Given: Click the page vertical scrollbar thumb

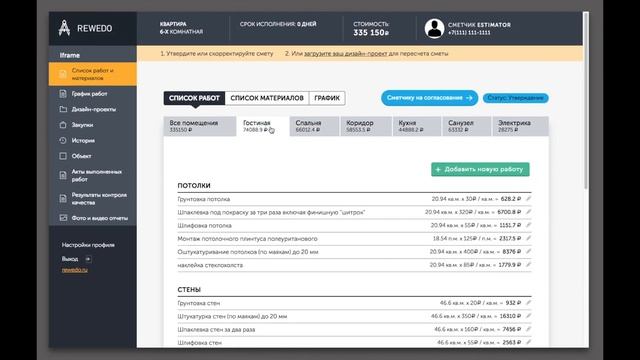Looking at the screenshot, I should click(x=586, y=100).
